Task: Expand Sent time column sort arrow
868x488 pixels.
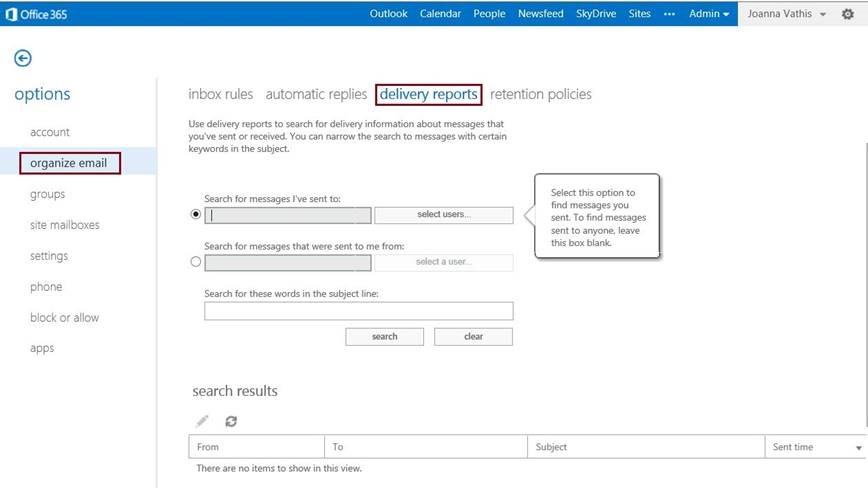Action: pos(858,448)
